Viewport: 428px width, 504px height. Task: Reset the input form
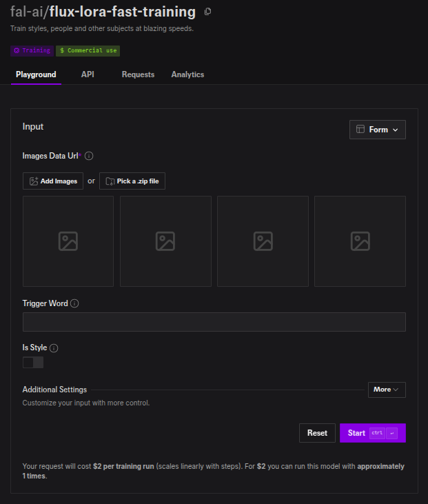point(317,433)
